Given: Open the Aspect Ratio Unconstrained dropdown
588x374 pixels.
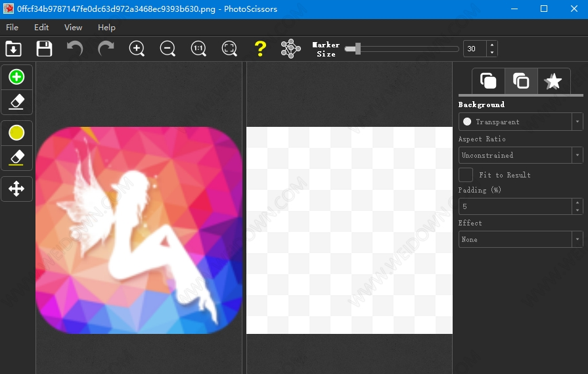Looking at the screenshot, I should tap(520, 155).
